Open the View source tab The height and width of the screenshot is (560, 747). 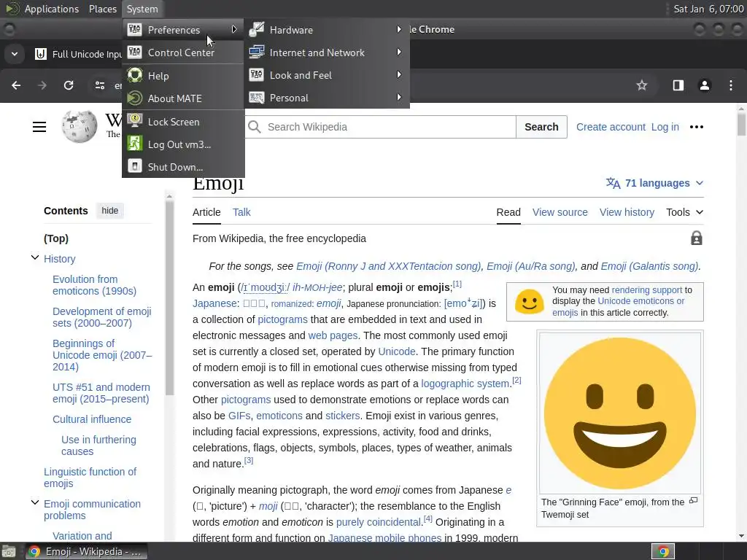560,212
